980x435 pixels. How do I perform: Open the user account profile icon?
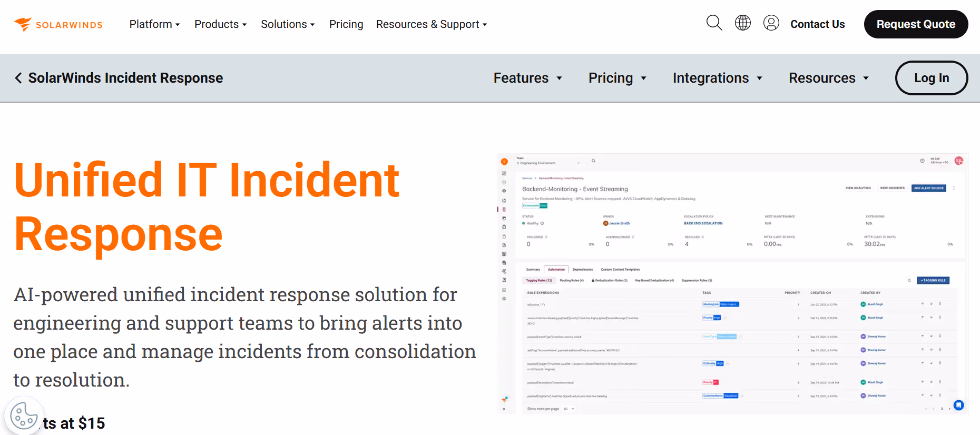[x=771, y=23]
